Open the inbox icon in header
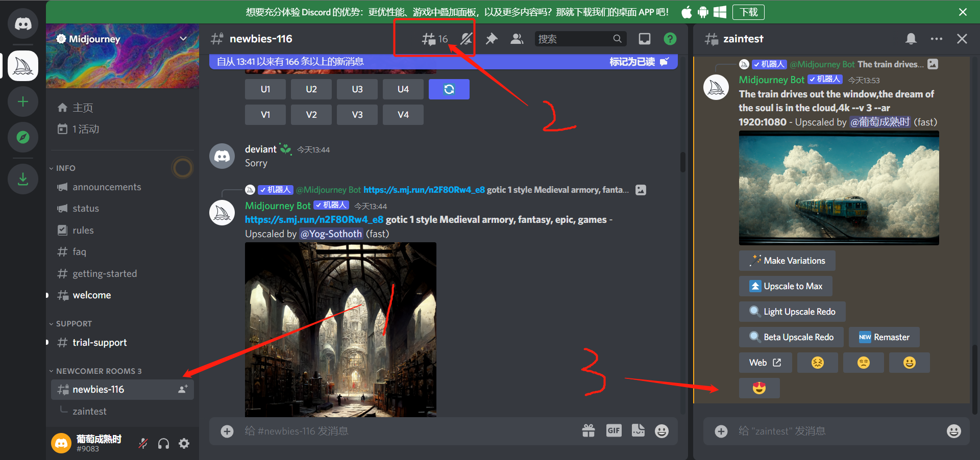Viewport: 980px width, 460px height. pos(645,39)
